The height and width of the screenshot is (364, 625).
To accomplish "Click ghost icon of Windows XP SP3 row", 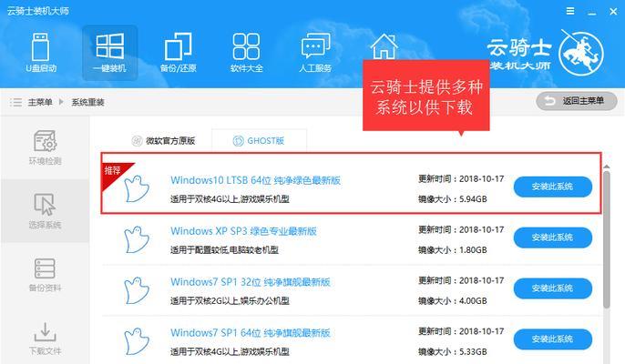I will [137, 239].
